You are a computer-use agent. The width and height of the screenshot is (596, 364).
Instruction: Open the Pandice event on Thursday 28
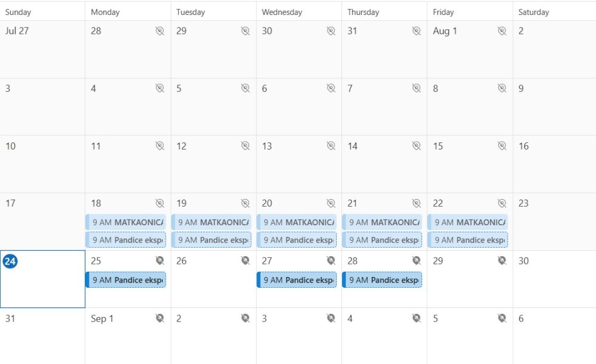383,280
